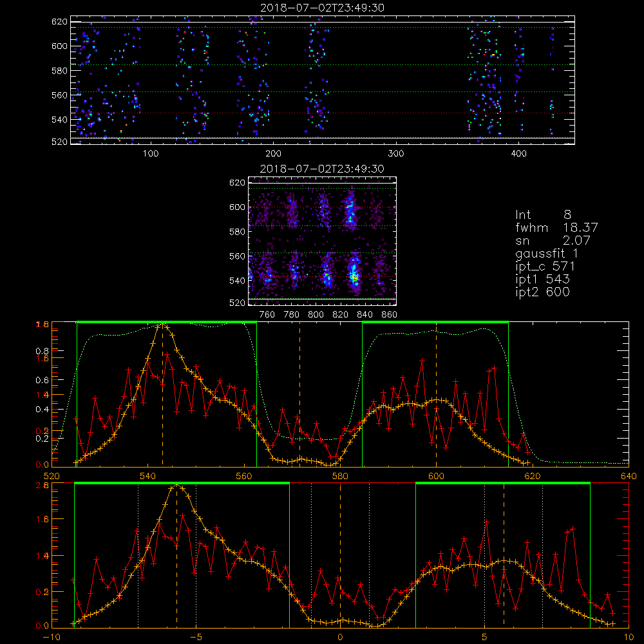Click x-axis label 800 on the middle image

click(316, 315)
